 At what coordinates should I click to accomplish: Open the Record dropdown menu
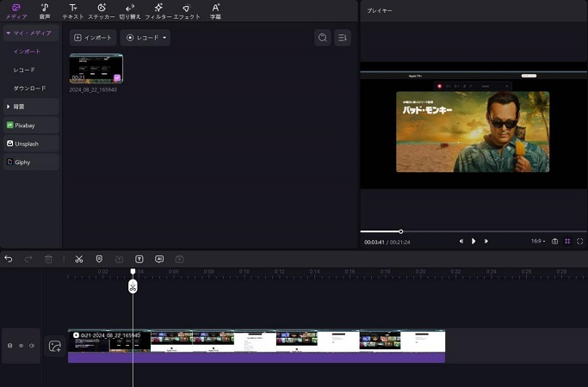coord(145,38)
